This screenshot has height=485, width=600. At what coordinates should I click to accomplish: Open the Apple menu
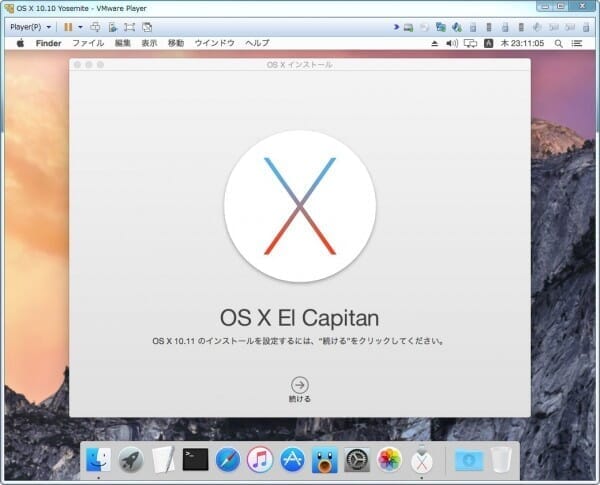20,44
